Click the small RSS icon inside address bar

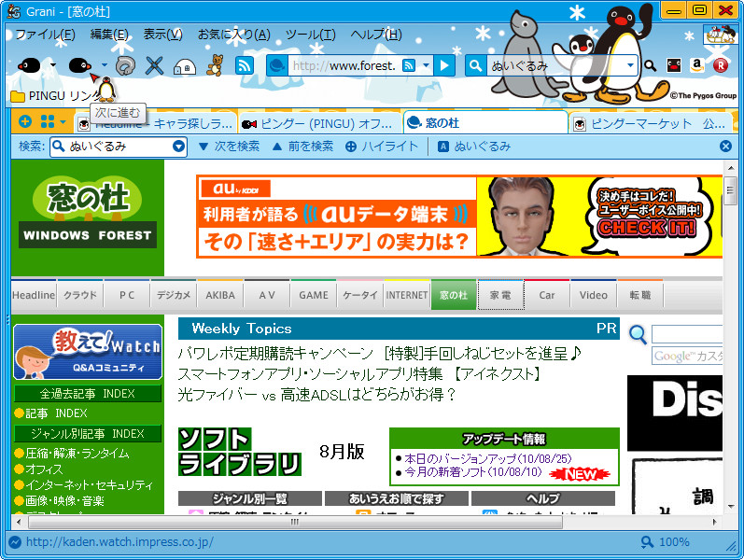tap(409, 65)
